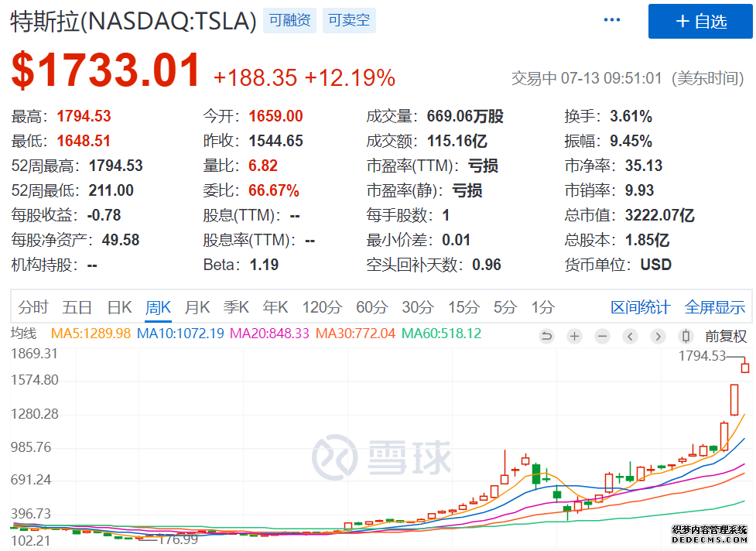Toggle candlestick chart style icon
The height and width of the screenshot is (551, 756).
coord(685,336)
